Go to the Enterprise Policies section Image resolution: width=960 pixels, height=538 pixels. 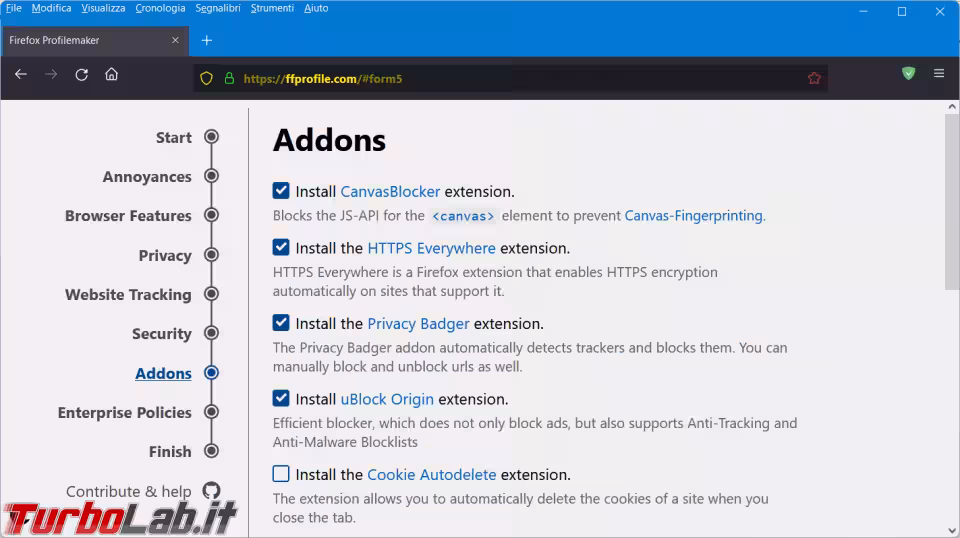tap(124, 412)
